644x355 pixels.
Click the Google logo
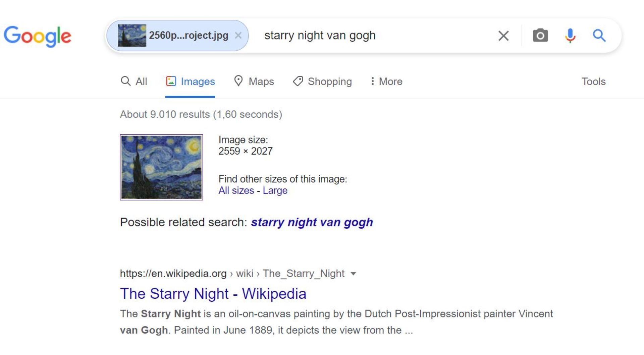point(37,36)
